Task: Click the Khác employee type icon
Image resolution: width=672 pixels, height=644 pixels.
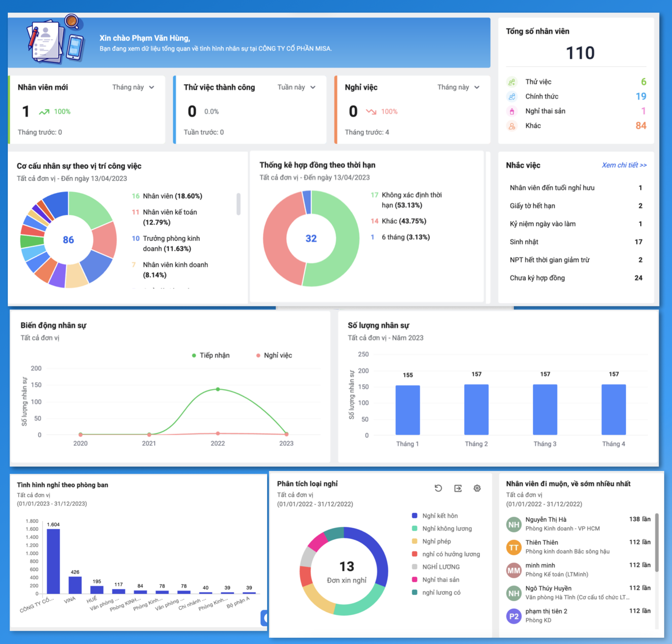Action: [512, 126]
